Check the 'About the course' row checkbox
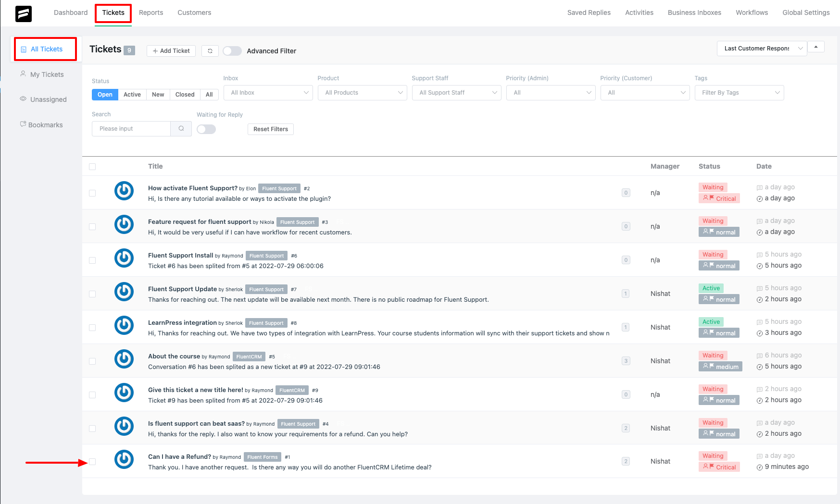 click(92, 361)
